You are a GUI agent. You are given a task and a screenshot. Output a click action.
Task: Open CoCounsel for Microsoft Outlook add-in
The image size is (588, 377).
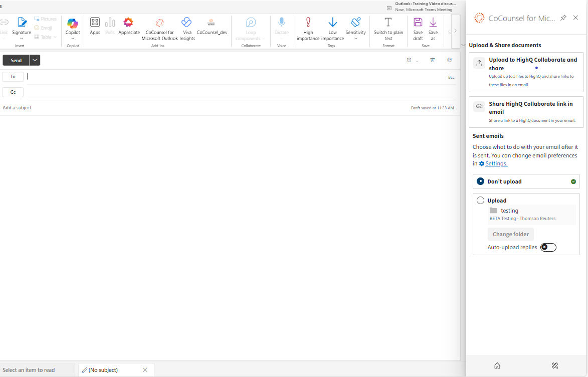160,29
